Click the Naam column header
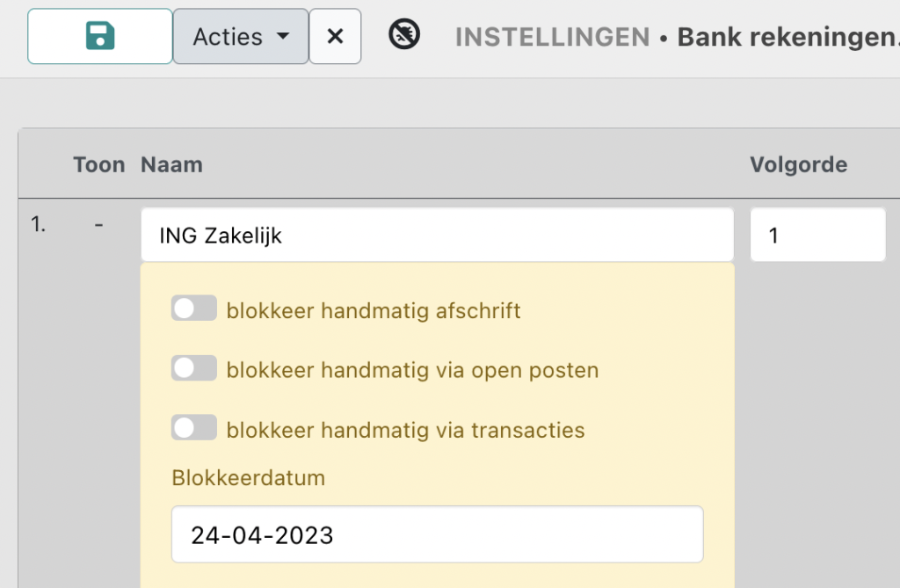900x588 pixels. [171, 164]
